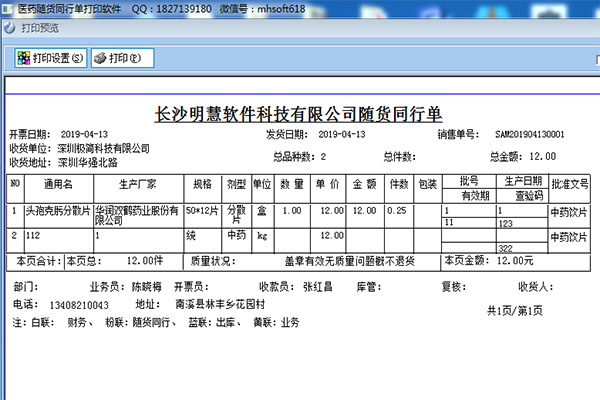Click unit cell kg in row 2

[262, 236]
